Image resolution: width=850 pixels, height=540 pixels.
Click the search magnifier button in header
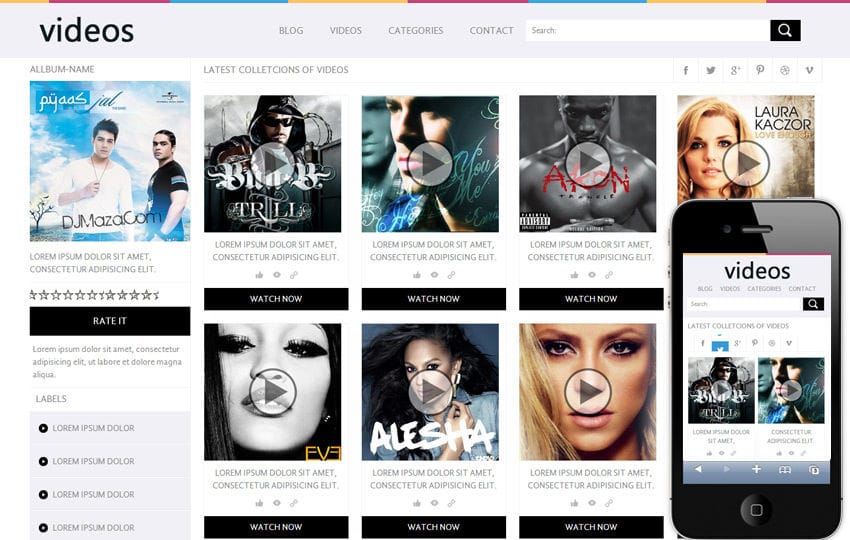(x=785, y=30)
